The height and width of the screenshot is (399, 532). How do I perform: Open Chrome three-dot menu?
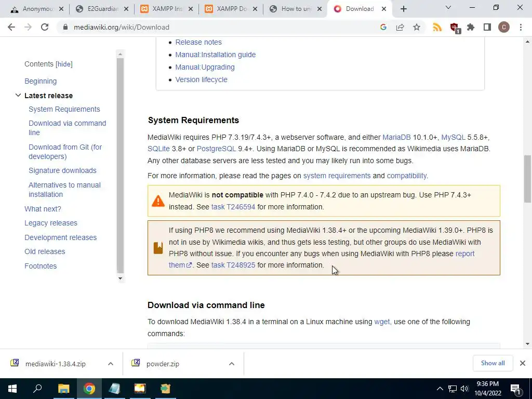tap(521, 27)
